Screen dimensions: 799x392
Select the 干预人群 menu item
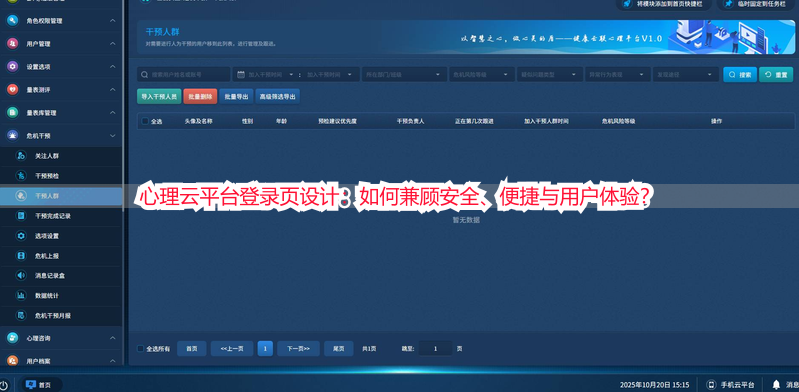[x=61, y=196]
